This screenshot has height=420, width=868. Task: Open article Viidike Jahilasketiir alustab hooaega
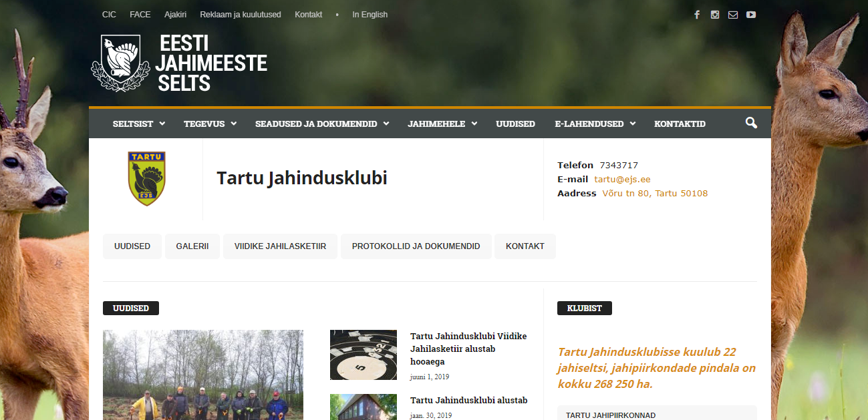[468, 349]
